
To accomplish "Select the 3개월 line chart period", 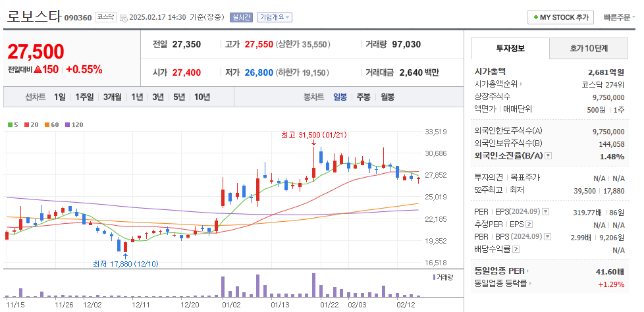I will tap(113, 97).
